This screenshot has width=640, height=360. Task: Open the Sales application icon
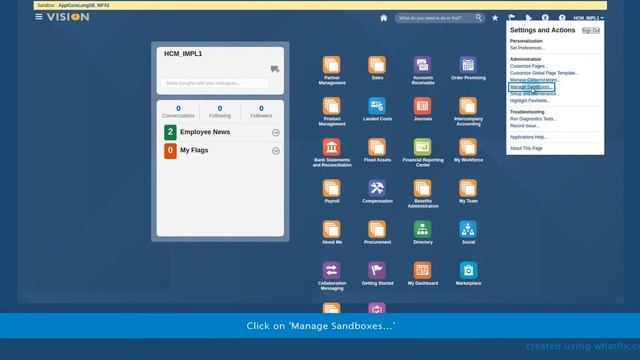(x=377, y=65)
